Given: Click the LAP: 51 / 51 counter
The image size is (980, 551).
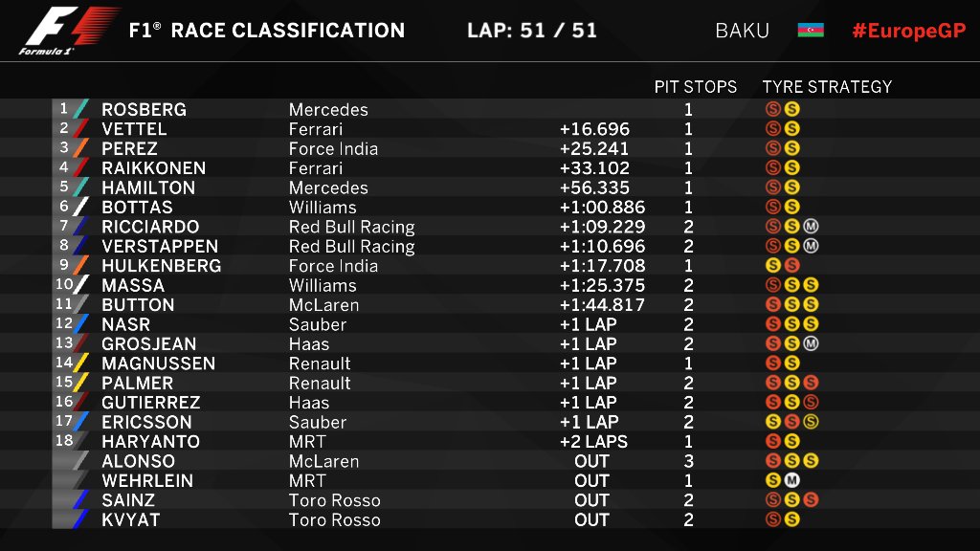Looking at the screenshot, I should [532, 31].
